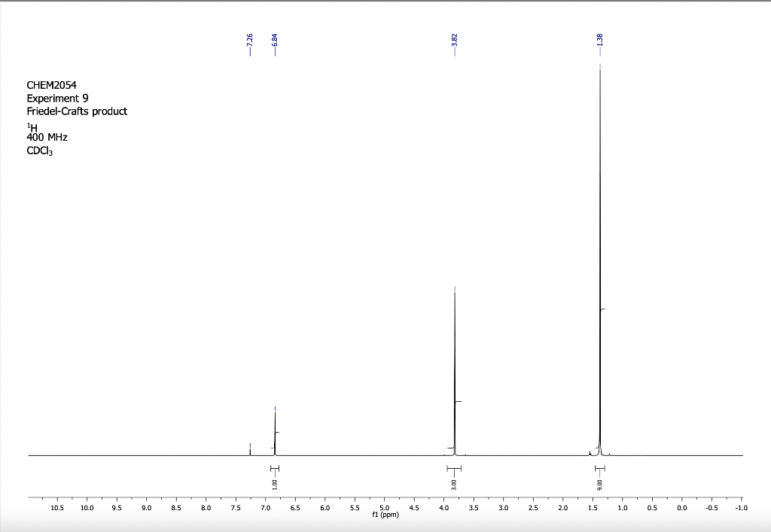Screen dimensions: 771x532
Task: Select the peak label 3.82
Action: pos(453,41)
